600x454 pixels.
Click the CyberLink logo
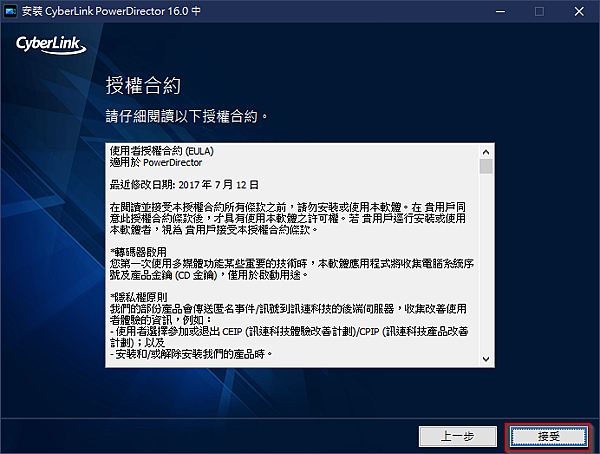pos(51,45)
